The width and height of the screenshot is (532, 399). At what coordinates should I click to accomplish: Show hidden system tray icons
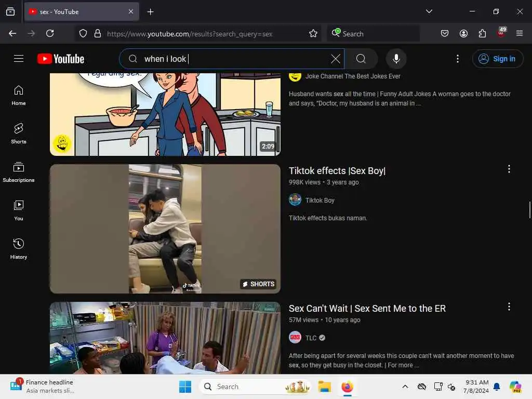coord(405,387)
